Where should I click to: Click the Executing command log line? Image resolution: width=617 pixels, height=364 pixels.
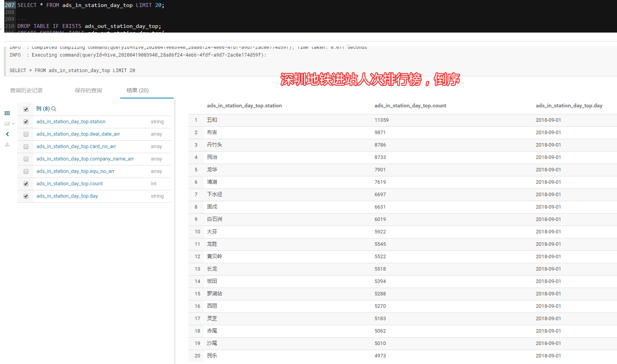tap(138, 55)
